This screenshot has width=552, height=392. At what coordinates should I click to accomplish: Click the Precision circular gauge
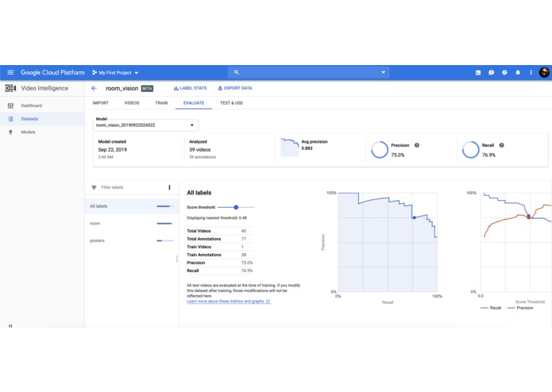[380, 150]
